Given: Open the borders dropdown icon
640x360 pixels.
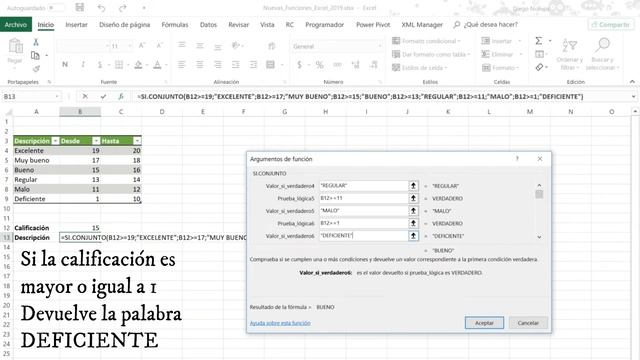Looking at the screenshot, I should [119, 64].
